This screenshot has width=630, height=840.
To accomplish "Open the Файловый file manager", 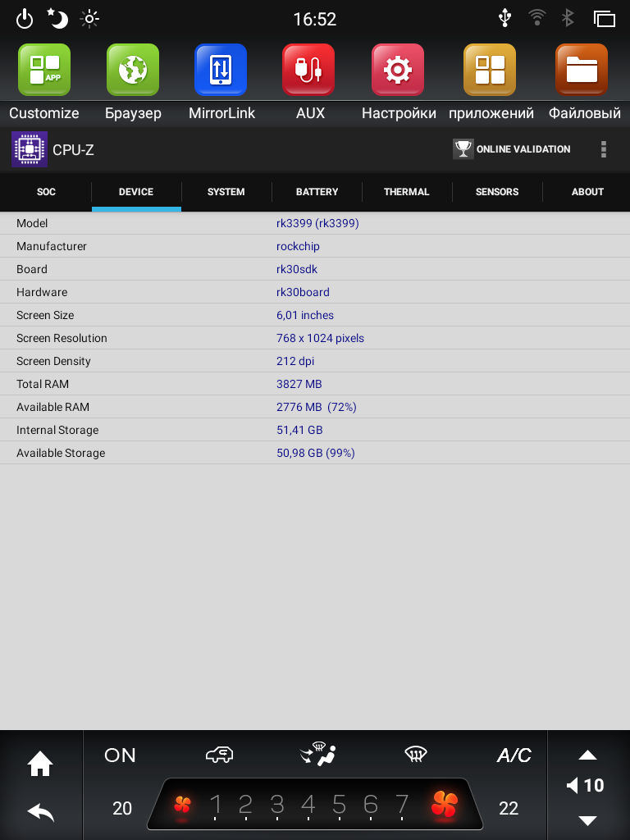I will click(582, 70).
